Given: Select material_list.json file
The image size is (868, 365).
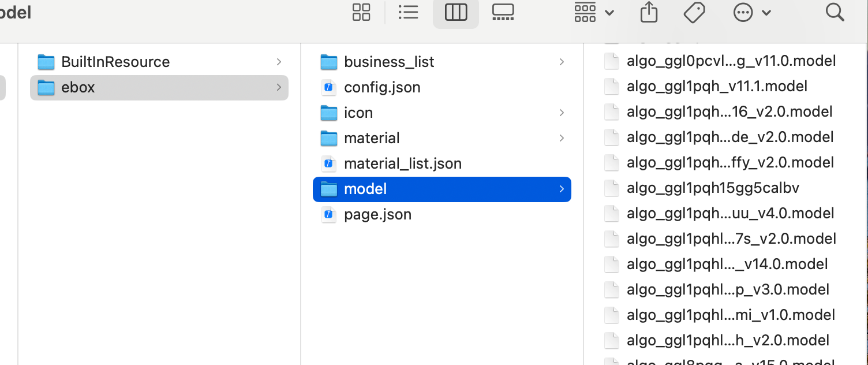Looking at the screenshot, I should (x=403, y=163).
